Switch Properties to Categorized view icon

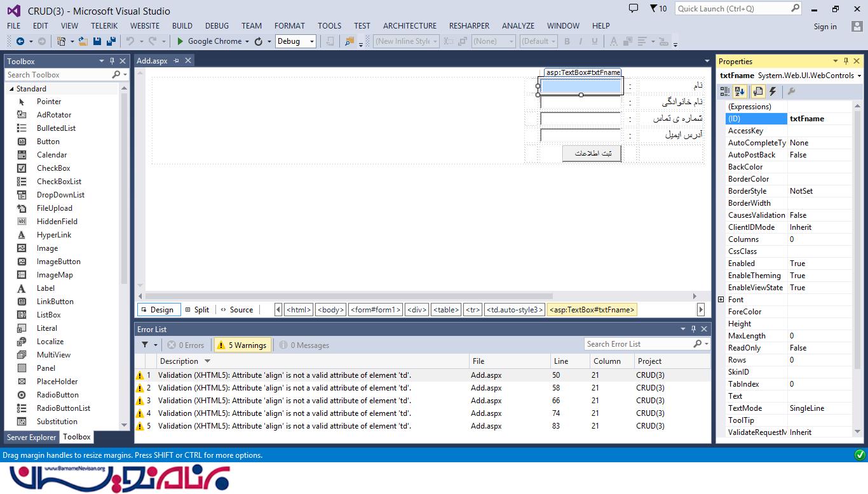(x=726, y=91)
